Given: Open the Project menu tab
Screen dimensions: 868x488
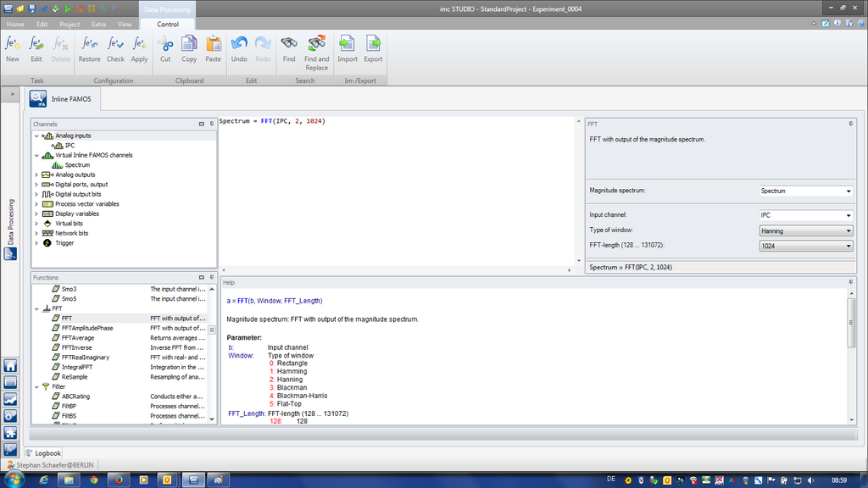Looking at the screenshot, I should pyautogui.click(x=70, y=25).
